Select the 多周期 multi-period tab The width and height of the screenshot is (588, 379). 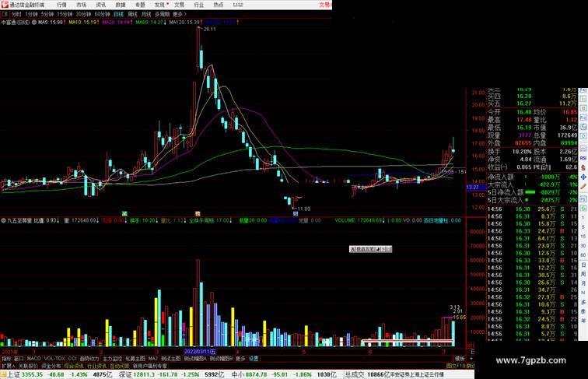(x=162, y=14)
